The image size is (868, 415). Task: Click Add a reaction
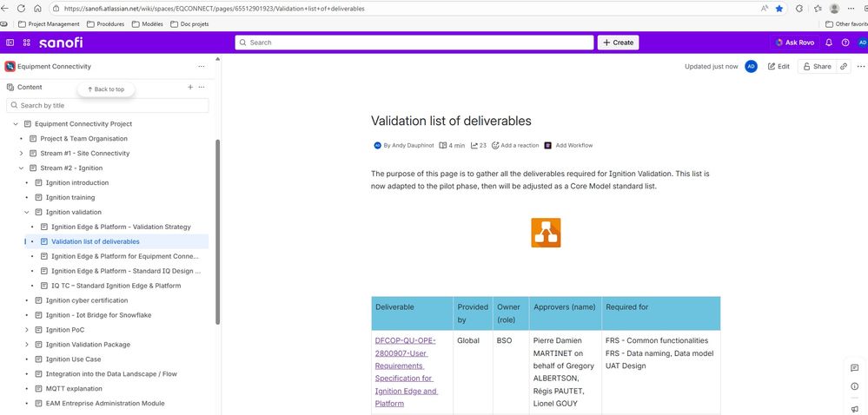515,146
